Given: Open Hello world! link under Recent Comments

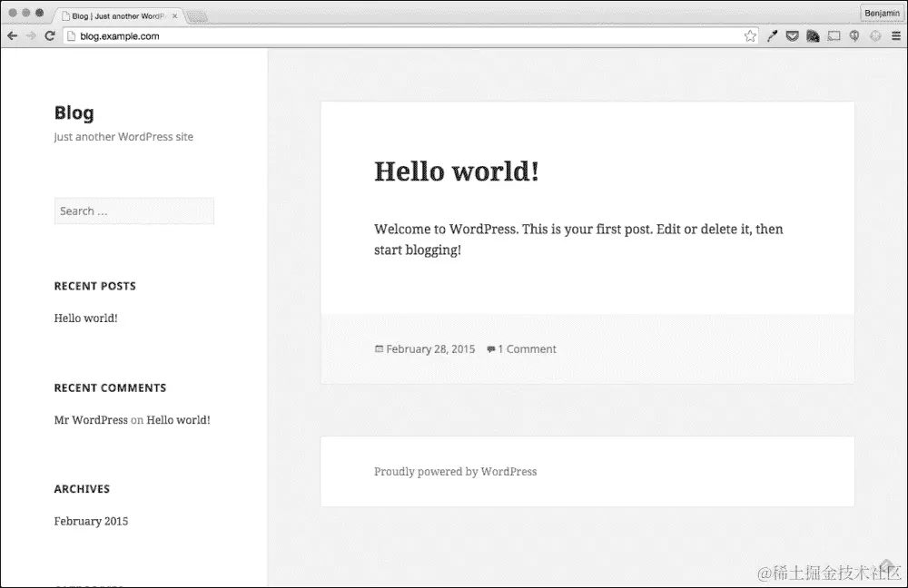Looking at the screenshot, I should (x=178, y=419).
